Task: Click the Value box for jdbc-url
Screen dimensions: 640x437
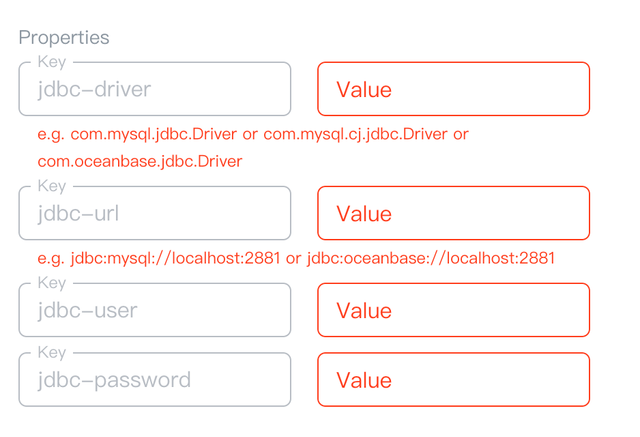Action: click(x=453, y=214)
